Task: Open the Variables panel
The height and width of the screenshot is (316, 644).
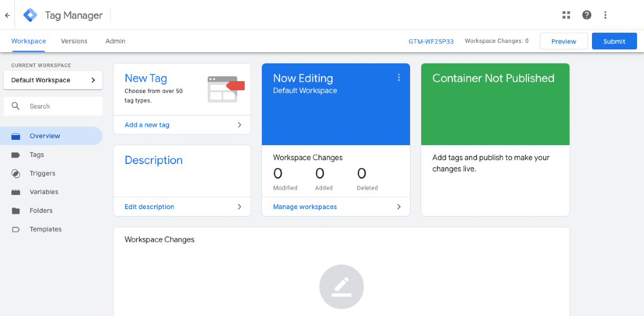Action: [43, 192]
